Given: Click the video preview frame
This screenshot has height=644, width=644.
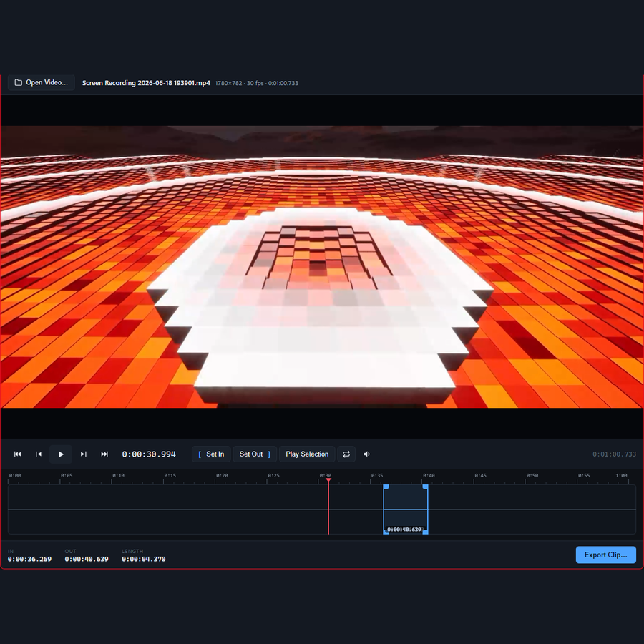Looking at the screenshot, I should click(x=322, y=267).
